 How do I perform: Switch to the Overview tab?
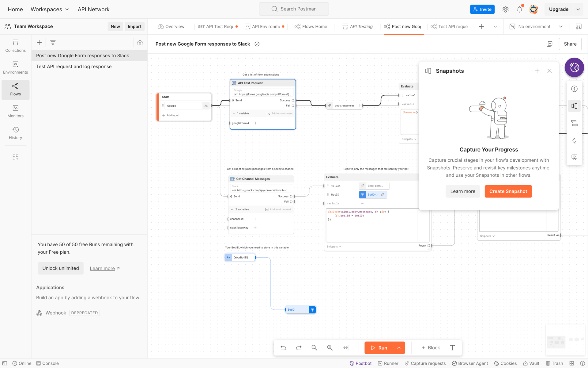tap(171, 26)
